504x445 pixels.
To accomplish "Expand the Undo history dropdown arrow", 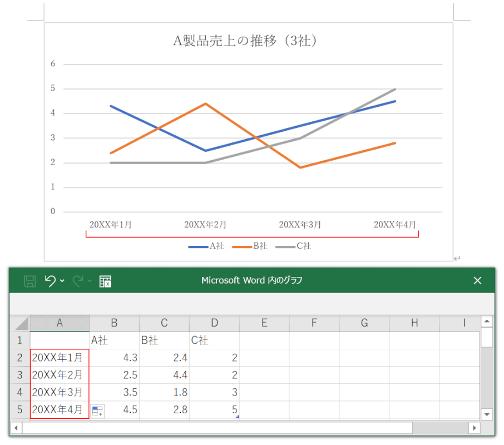I will (62, 281).
